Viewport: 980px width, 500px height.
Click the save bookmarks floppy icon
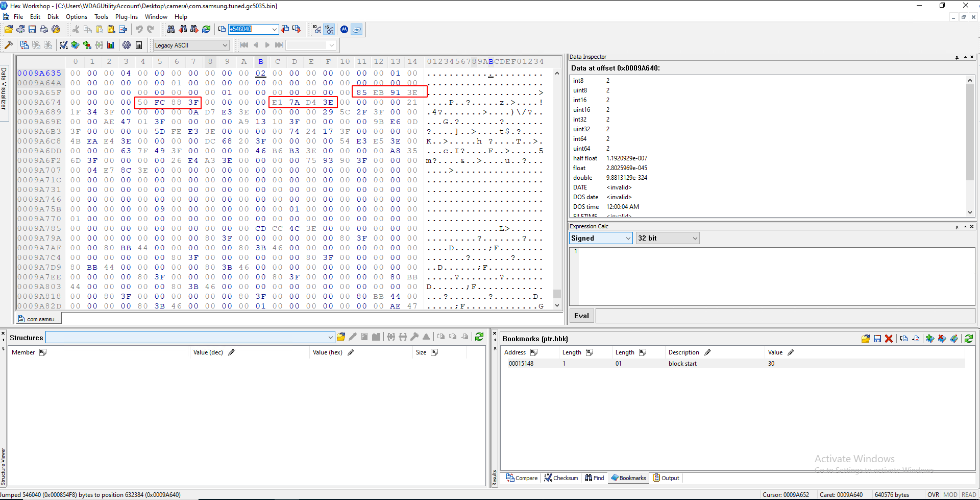pos(877,339)
